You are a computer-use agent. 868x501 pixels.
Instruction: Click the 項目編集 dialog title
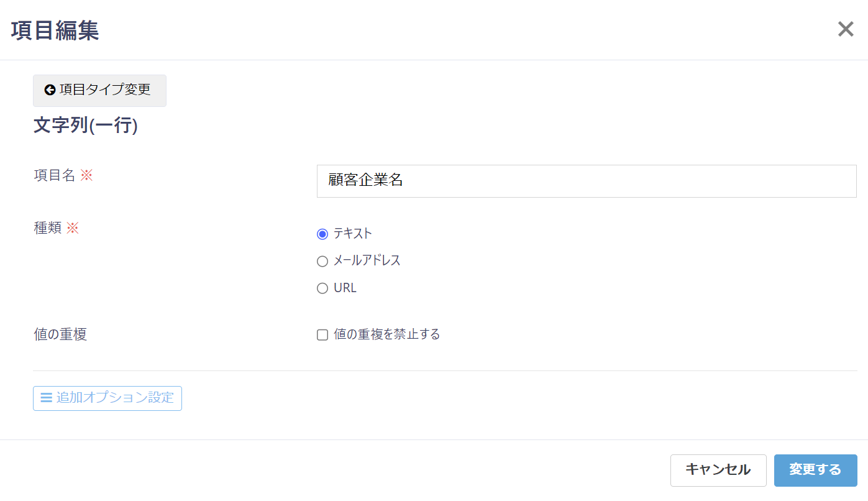(55, 30)
